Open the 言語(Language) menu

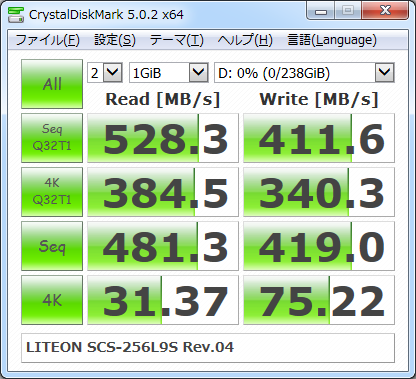tap(332, 40)
